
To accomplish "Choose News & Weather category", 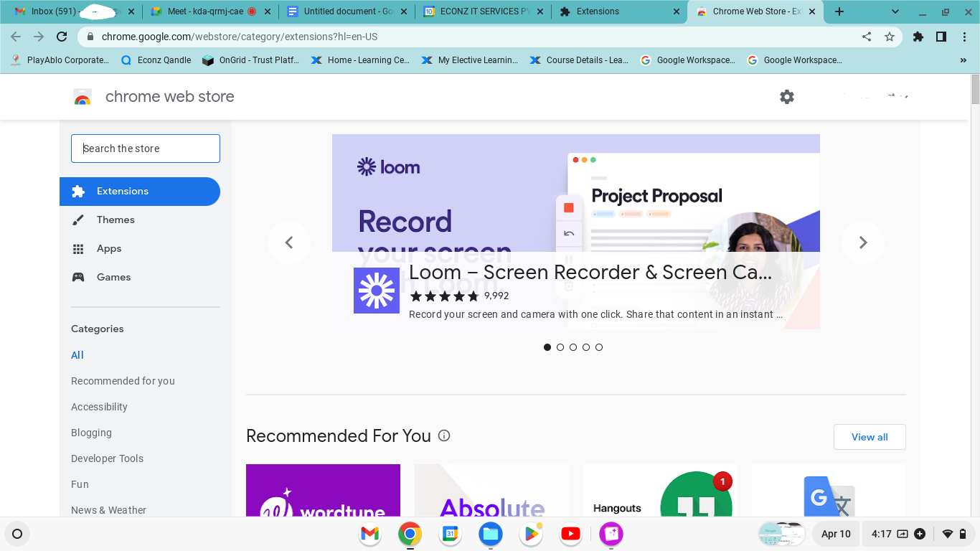I will 108,510.
